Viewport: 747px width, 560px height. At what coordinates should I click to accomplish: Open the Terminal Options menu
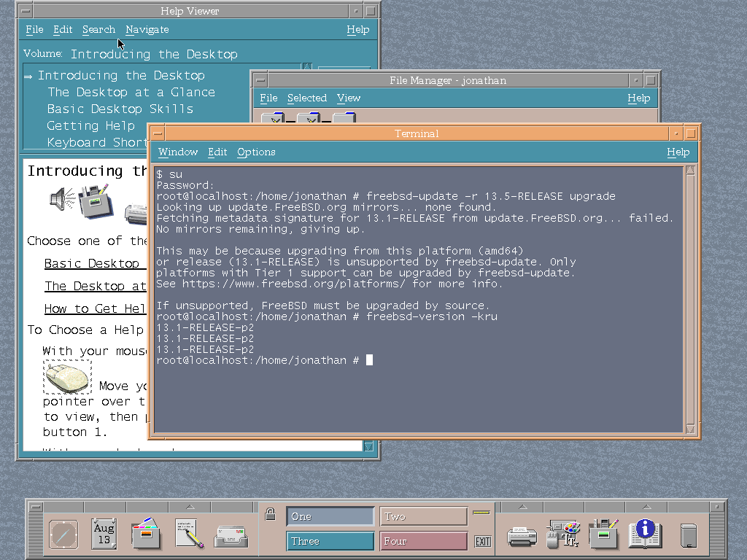256,152
